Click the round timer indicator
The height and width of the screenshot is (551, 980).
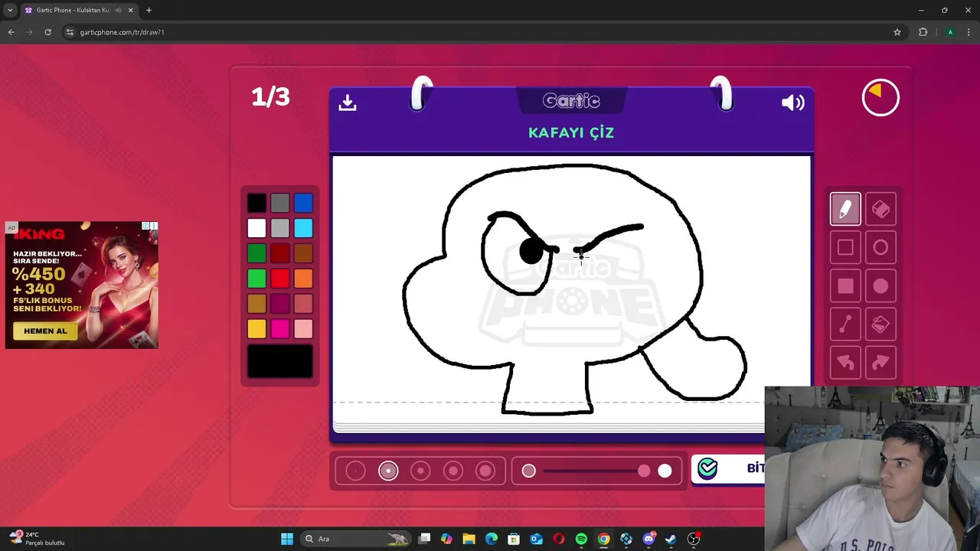click(x=880, y=98)
